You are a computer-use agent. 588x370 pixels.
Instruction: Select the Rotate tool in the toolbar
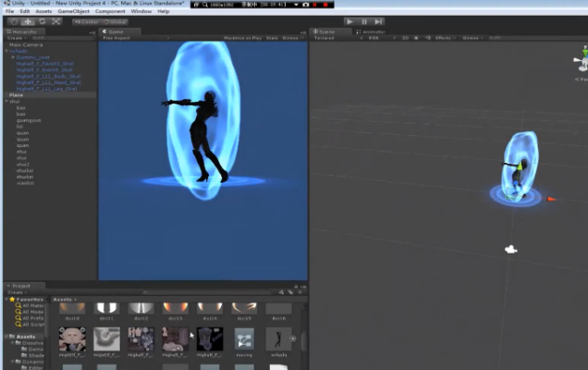43,20
